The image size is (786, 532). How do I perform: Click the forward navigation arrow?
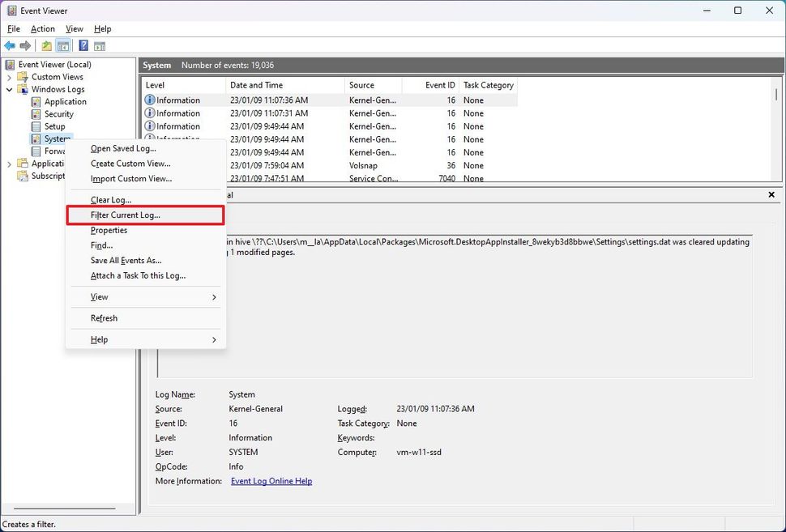coord(24,45)
